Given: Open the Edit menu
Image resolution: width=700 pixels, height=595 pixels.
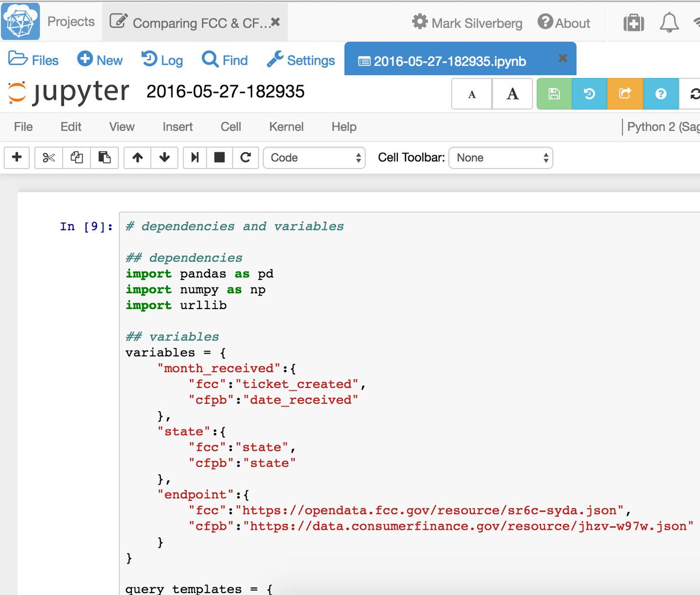Looking at the screenshot, I should [x=71, y=127].
